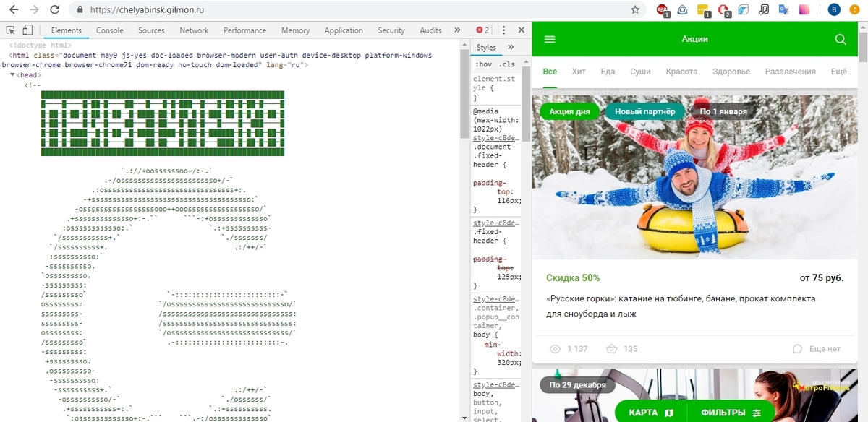Screen dimensions: 868x422
Task: Click the site search magnifier icon
Action: pos(840,39)
